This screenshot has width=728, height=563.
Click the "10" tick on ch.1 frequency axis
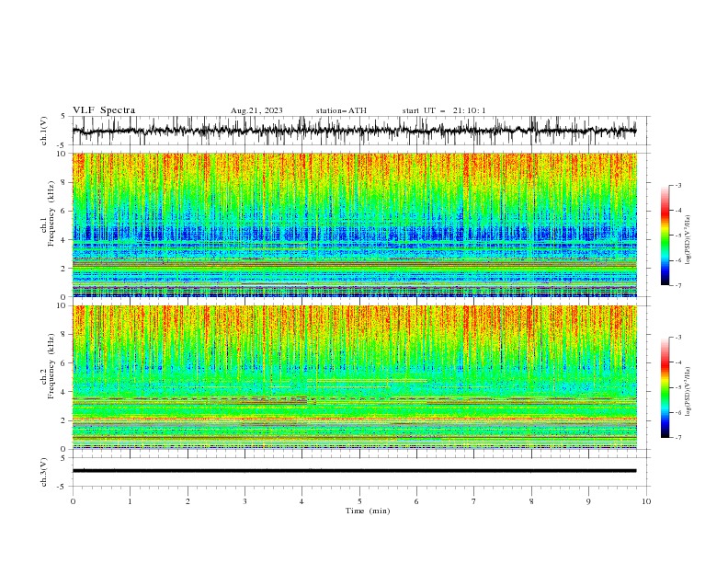click(63, 154)
